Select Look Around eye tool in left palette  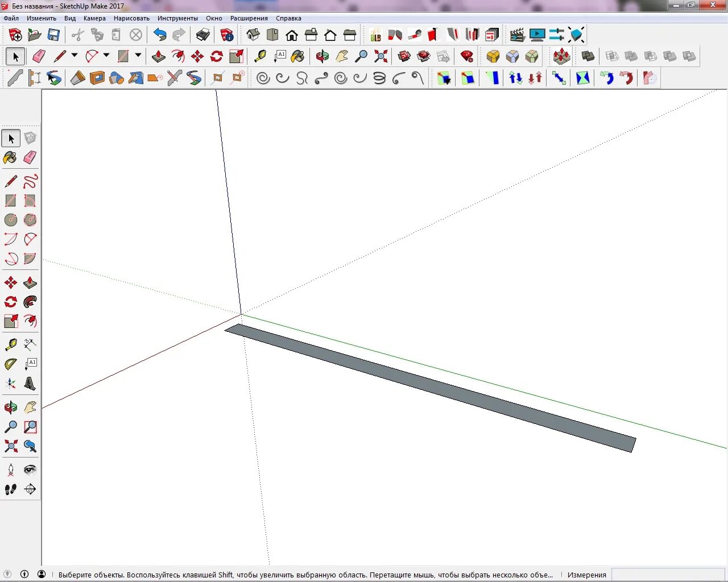(30, 470)
